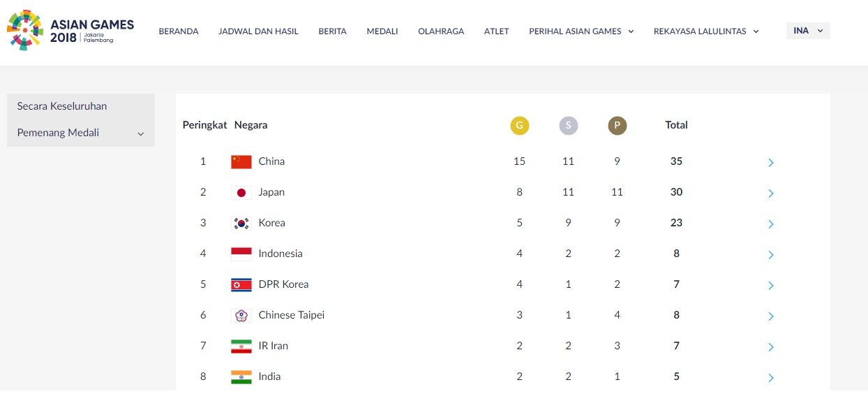This screenshot has width=868, height=394.
Task: Click the bronze medal column icon
Action: point(617,126)
